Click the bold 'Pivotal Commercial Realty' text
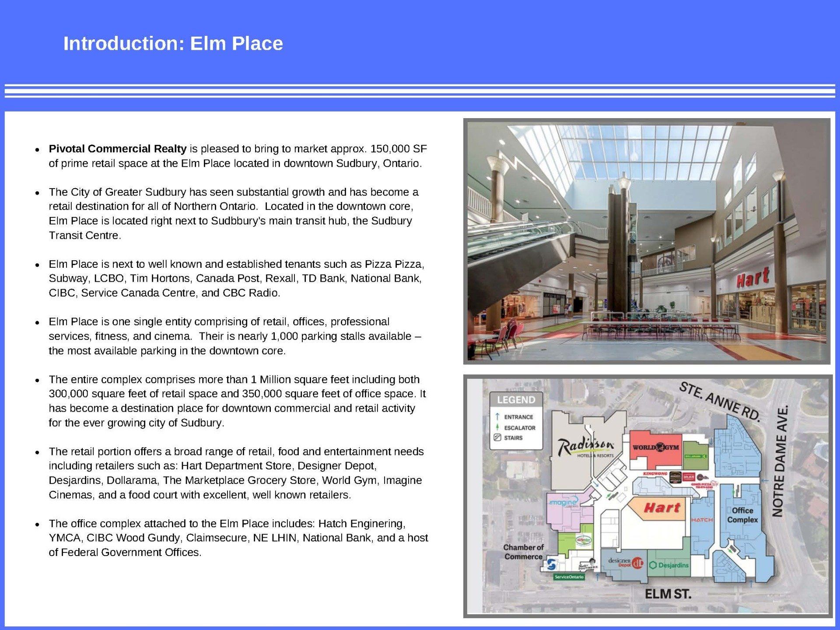The width and height of the screenshot is (840, 630). click(x=118, y=149)
